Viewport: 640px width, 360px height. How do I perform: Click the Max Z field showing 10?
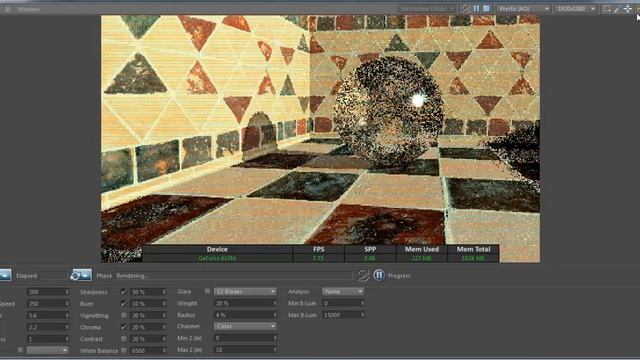pos(245,350)
